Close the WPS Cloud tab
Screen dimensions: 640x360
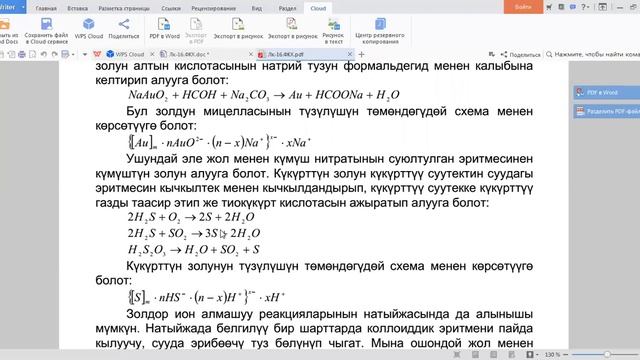tap(152, 54)
